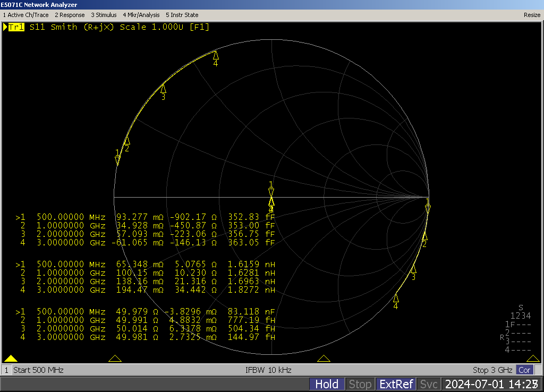544x392 pixels.
Task: Select marker 4 on the lower-right arc
Action: (x=396, y=297)
